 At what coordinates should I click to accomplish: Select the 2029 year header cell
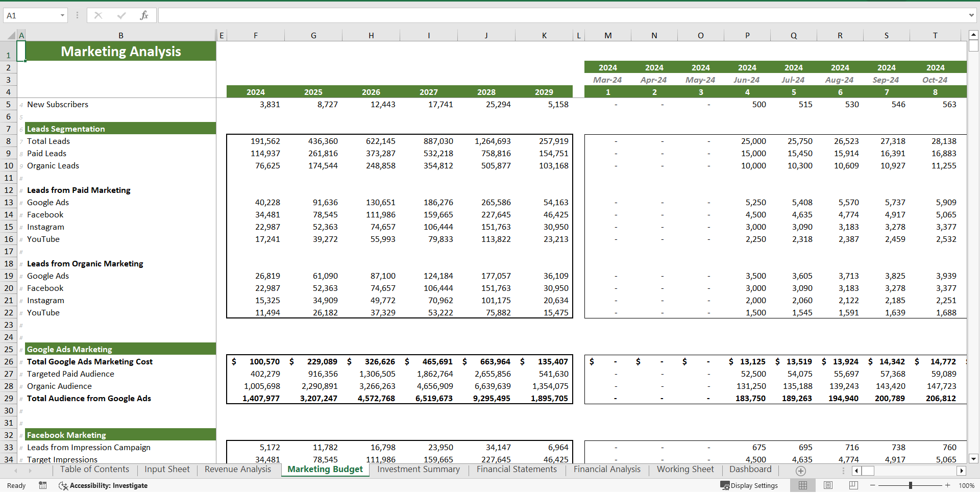pos(544,92)
